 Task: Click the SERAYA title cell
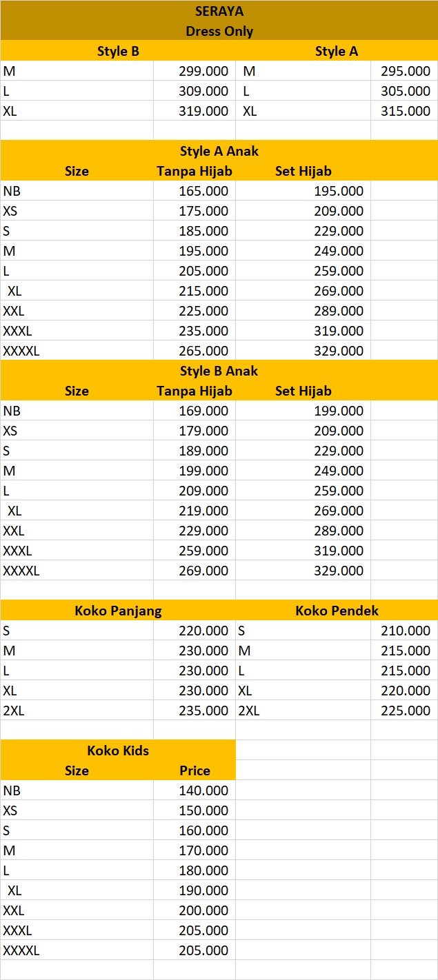219,11
